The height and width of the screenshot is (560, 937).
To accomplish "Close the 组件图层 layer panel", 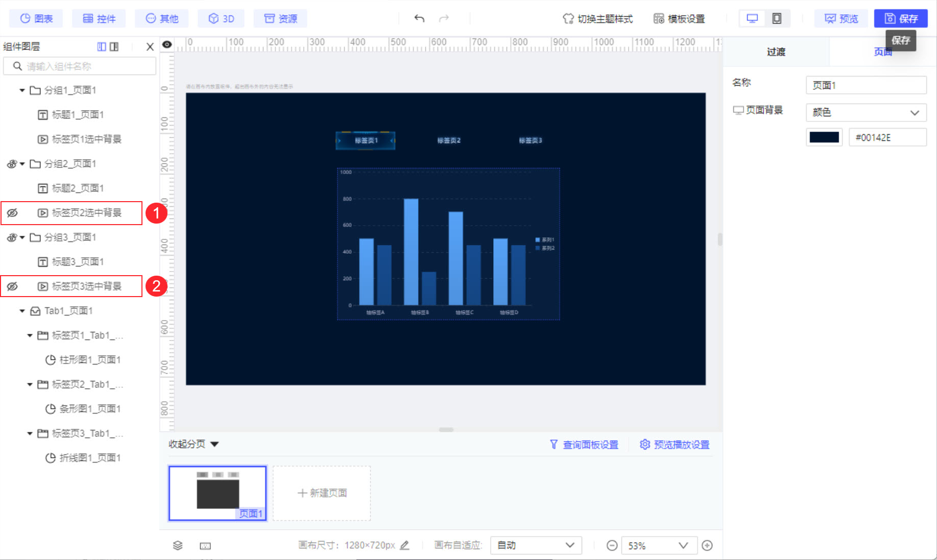I will [150, 46].
